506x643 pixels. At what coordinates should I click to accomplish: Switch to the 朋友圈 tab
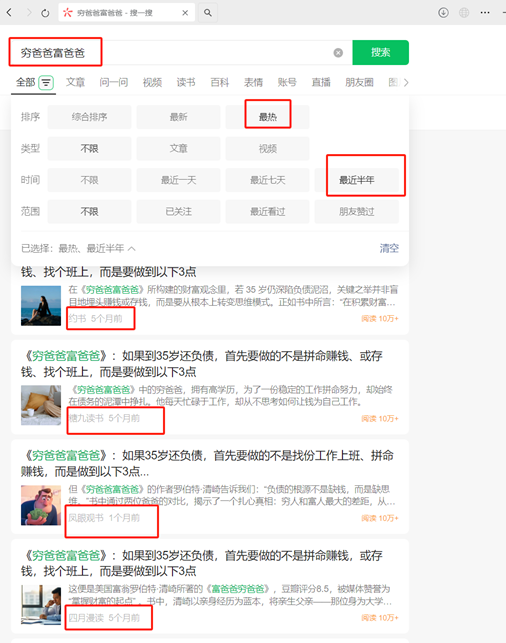359,82
